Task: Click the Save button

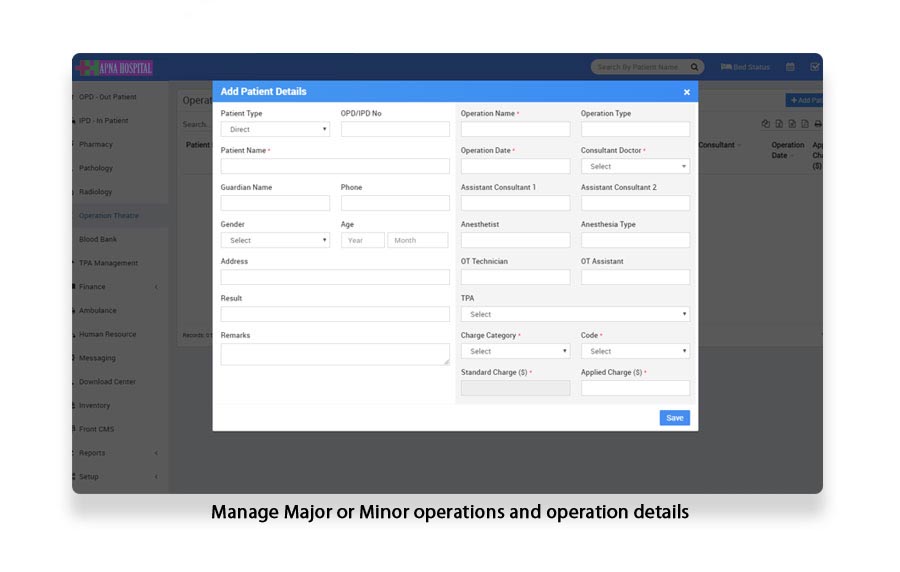Action: (674, 418)
